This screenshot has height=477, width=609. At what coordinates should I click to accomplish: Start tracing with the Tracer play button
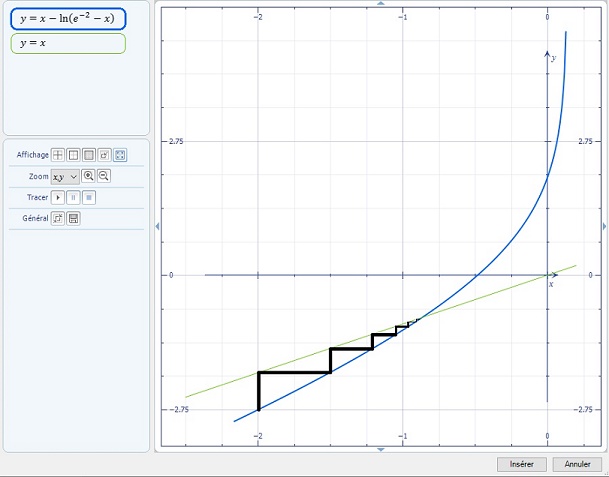click(58, 197)
